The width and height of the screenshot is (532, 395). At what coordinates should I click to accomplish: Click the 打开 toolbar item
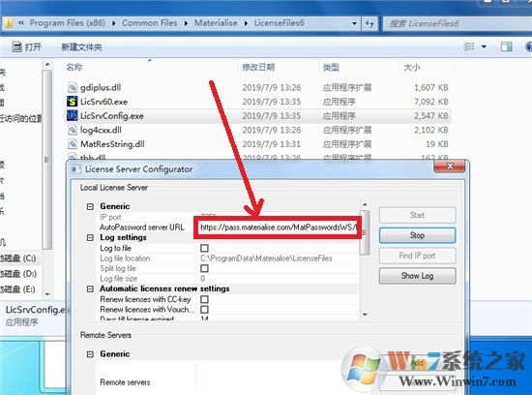pyautogui.click(x=27, y=46)
